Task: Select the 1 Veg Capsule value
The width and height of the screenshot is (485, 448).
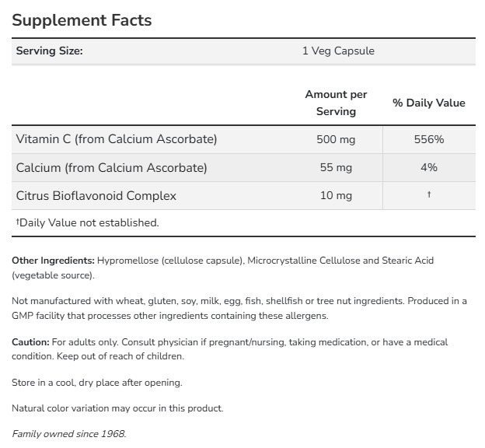Action: (338, 51)
